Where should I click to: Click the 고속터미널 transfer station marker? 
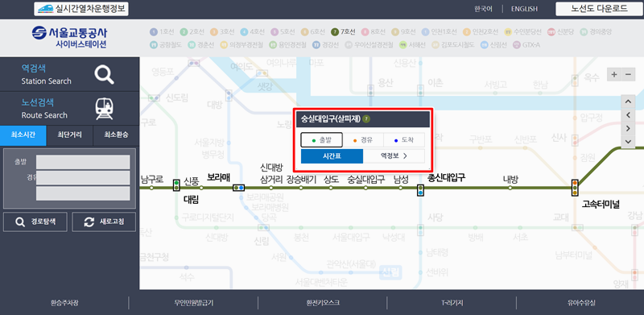[x=575, y=187]
